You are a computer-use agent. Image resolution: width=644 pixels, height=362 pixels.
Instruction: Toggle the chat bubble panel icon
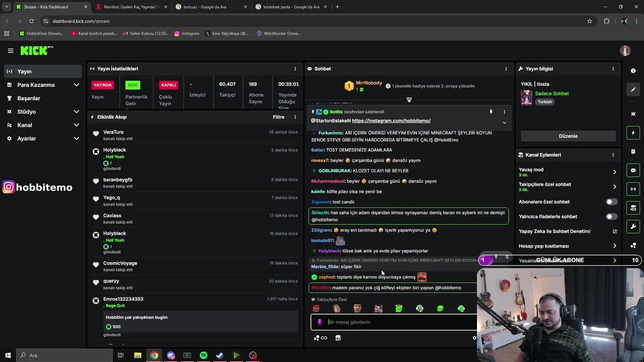(633, 170)
